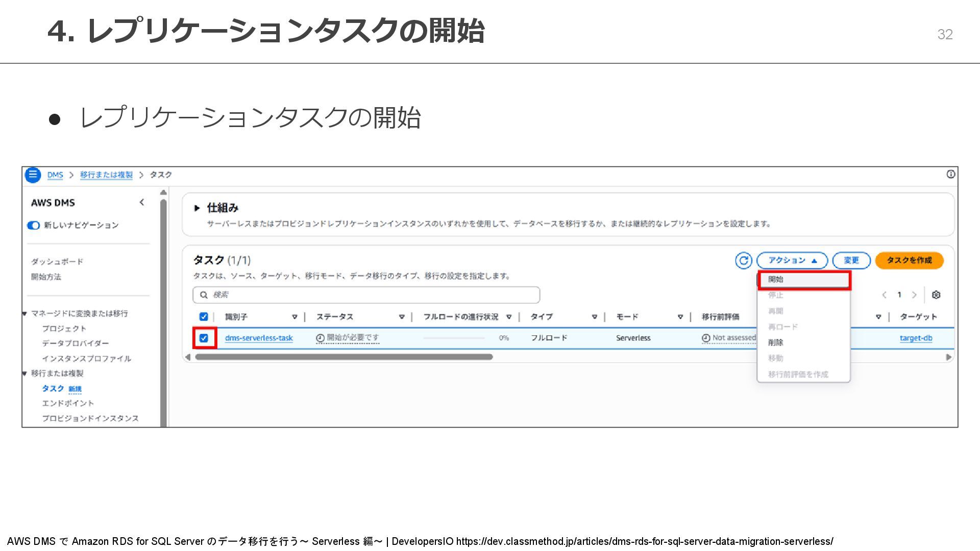Select 削除 from the actions menu

click(776, 342)
